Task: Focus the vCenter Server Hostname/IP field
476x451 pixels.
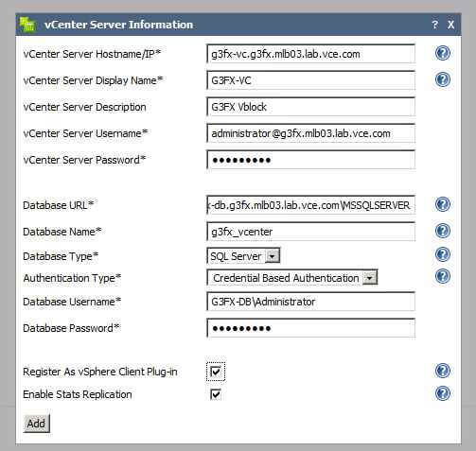Action: point(311,54)
